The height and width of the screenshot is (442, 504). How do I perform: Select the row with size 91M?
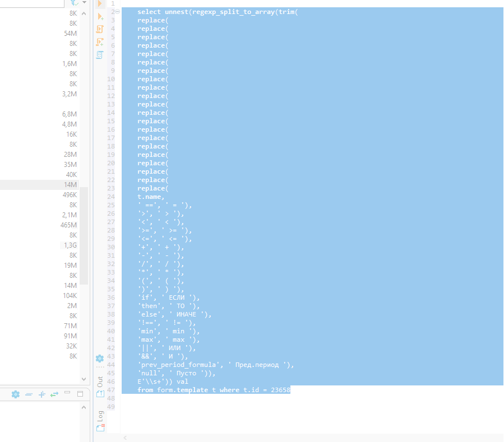(39, 336)
